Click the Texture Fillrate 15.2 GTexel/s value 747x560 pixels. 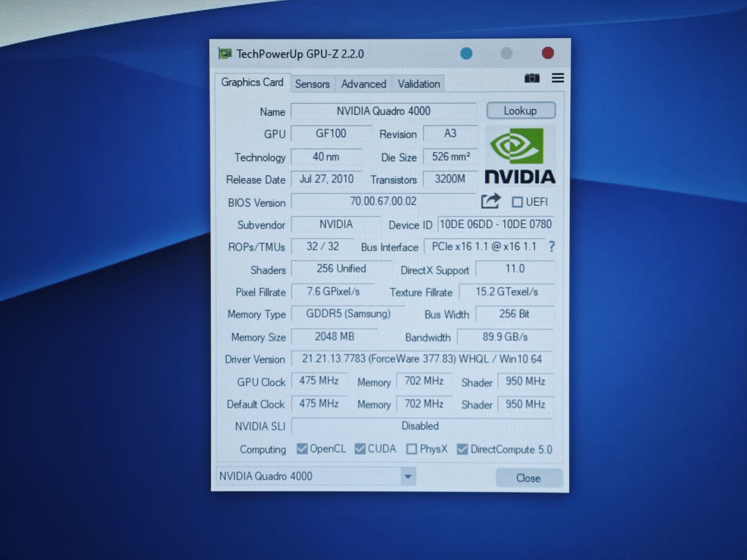point(507,292)
